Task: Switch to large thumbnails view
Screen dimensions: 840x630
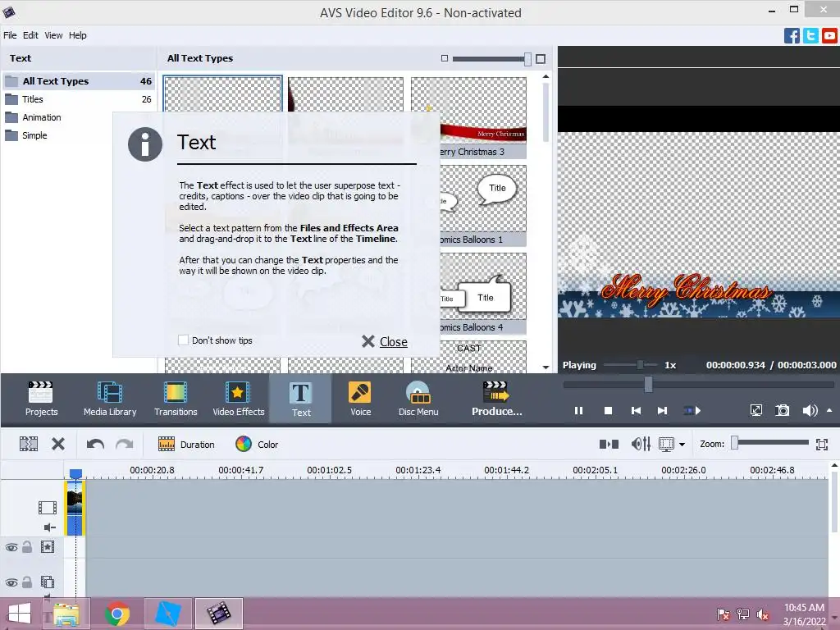Action: tap(541, 59)
